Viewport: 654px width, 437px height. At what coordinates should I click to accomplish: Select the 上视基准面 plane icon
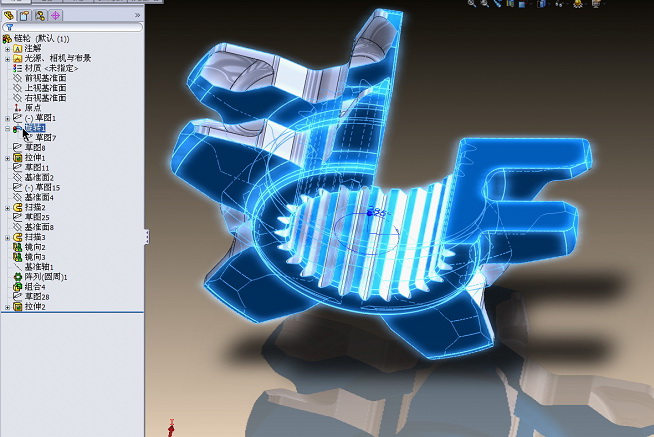point(17,88)
